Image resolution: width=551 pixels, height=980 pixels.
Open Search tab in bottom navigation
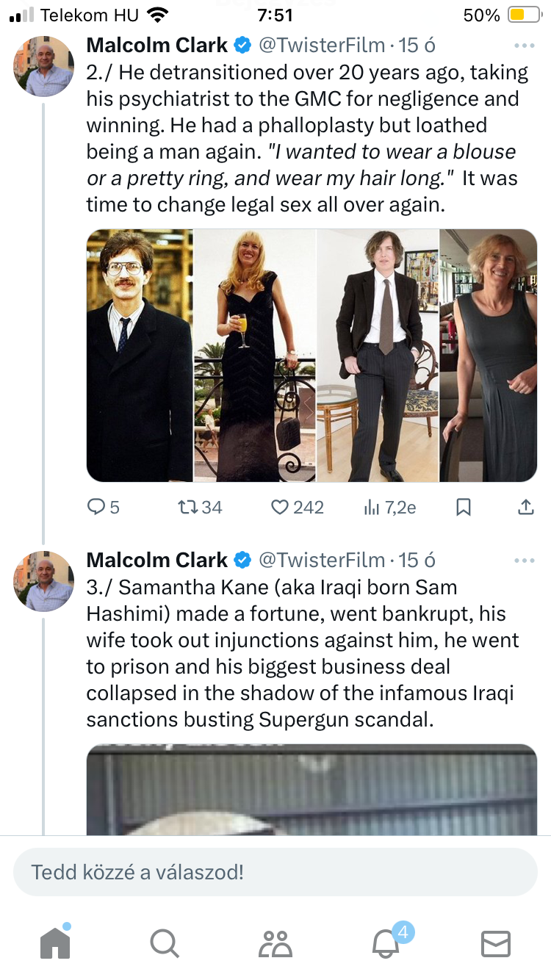tap(164, 943)
